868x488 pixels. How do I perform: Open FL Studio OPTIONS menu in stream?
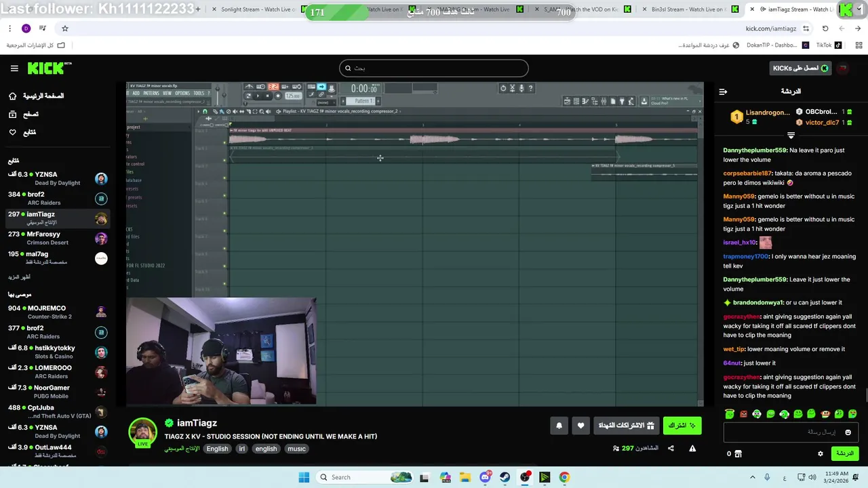point(182,93)
